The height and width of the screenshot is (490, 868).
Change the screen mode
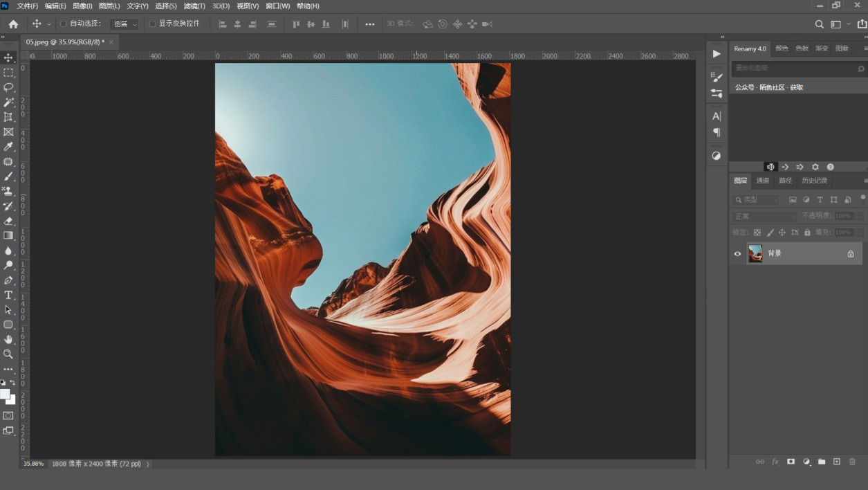(x=8, y=430)
